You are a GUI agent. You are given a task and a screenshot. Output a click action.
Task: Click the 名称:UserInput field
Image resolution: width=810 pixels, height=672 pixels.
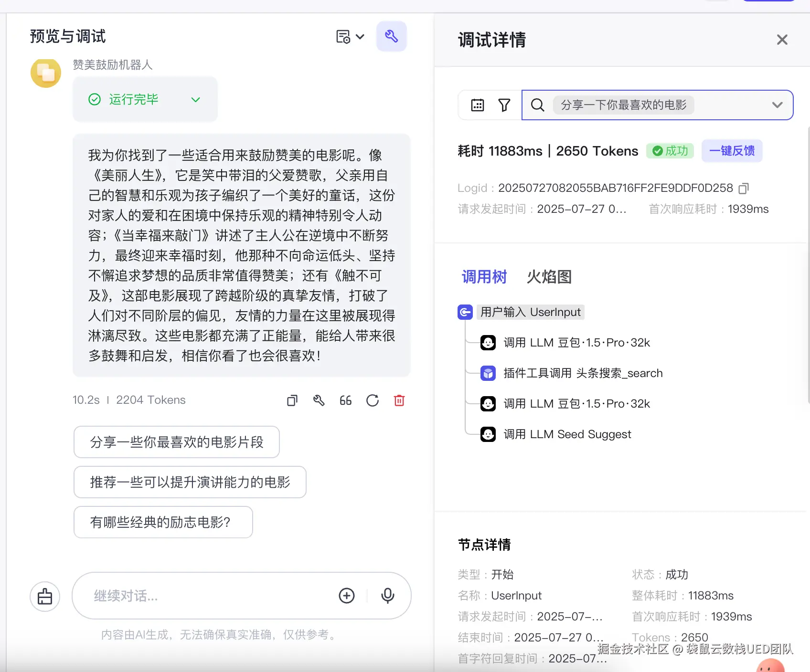click(500, 596)
